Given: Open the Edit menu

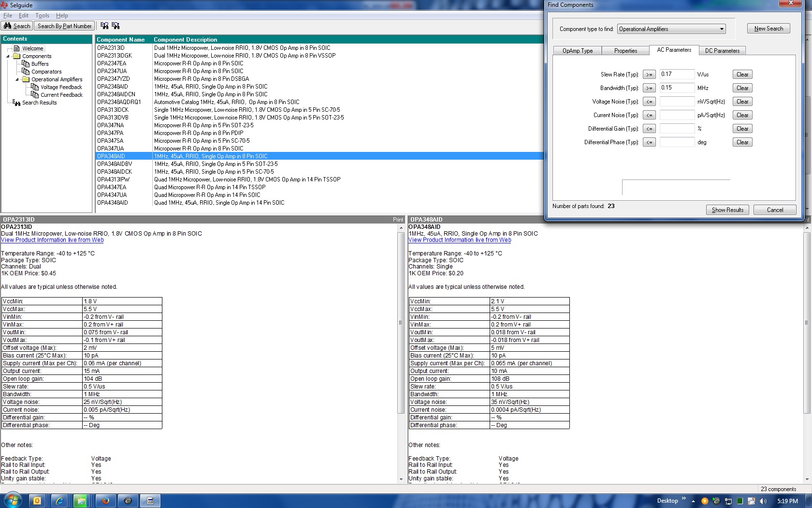Looking at the screenshot, I should (24, 15).
